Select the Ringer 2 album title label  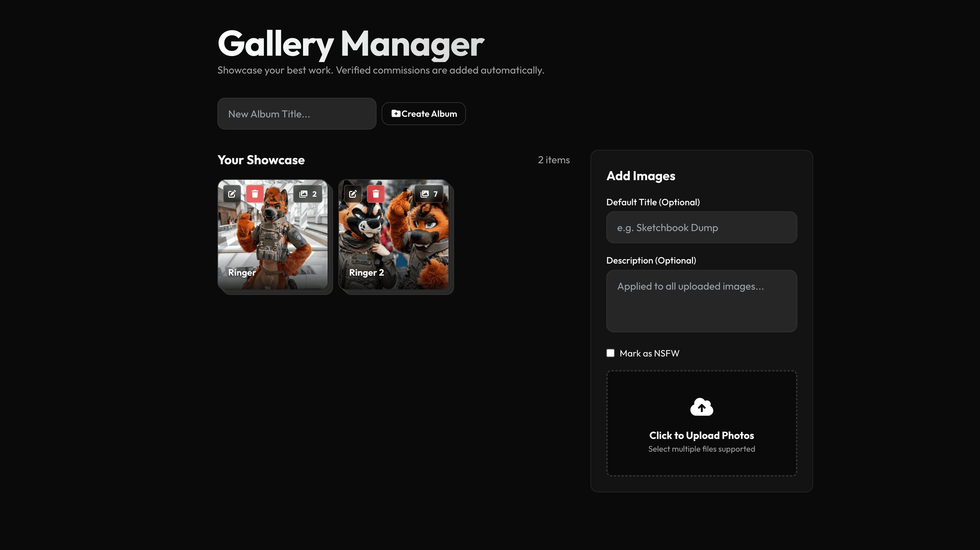pyautogui.click(x=366, y=272)
